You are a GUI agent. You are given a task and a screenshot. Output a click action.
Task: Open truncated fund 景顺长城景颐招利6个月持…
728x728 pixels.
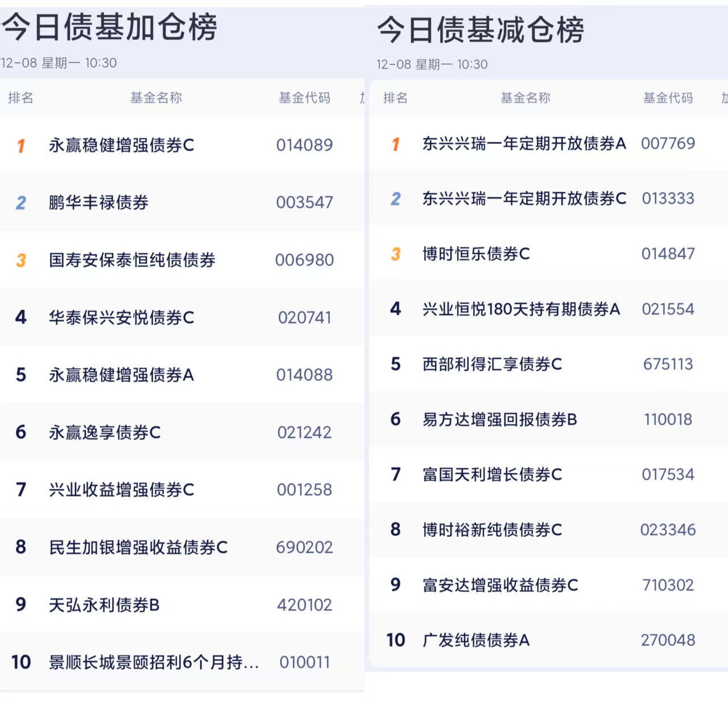pyautogui.click(x=154, y=663)
